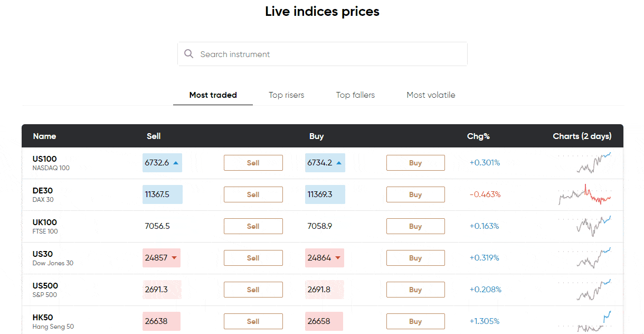644x334 pixels.
Task: Click the HK50 sell price 26638
Action: click(162, 321)
